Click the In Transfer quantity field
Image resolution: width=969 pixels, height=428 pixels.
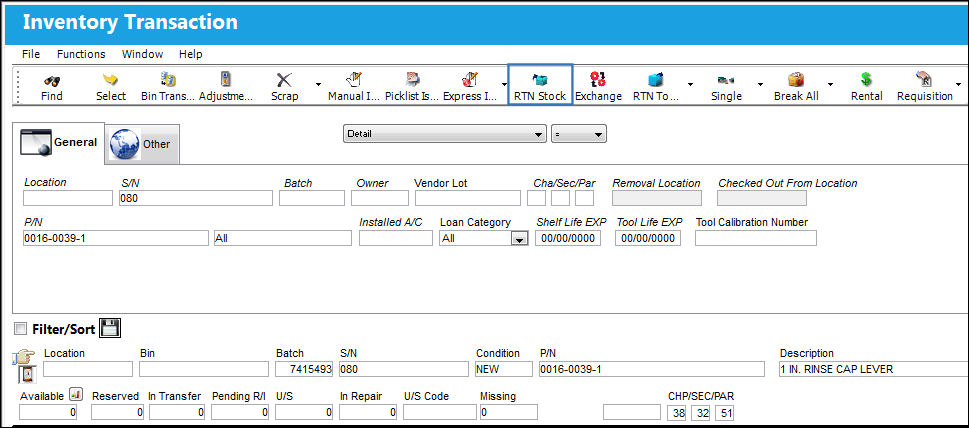177,412
